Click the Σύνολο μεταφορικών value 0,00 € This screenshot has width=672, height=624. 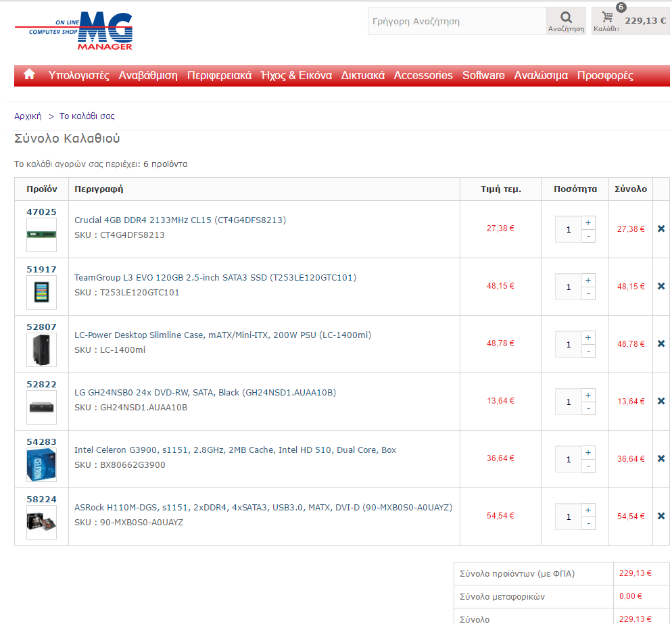pyautogui.click(x=631, y=596)
